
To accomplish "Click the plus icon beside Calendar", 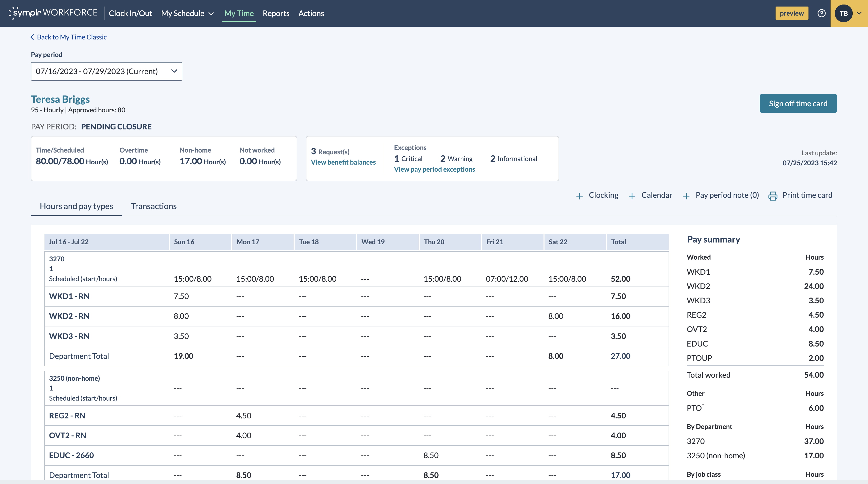I will (x=632, y=196).
